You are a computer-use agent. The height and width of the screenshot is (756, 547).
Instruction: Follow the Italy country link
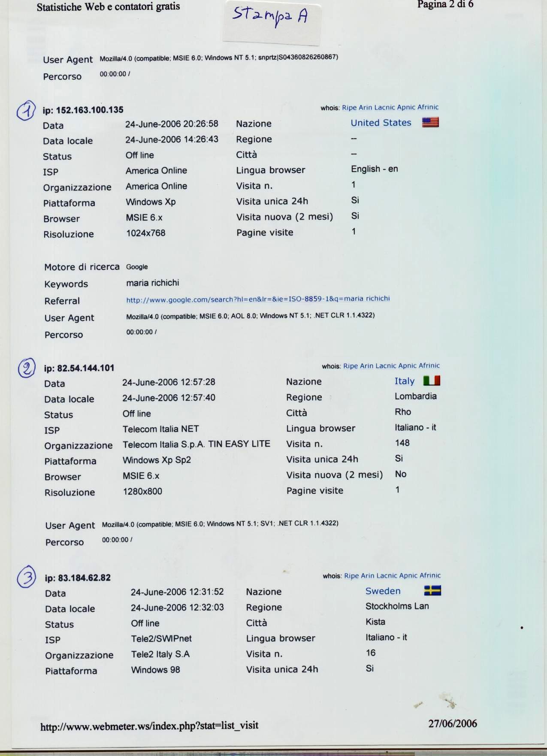click(405, 381)
